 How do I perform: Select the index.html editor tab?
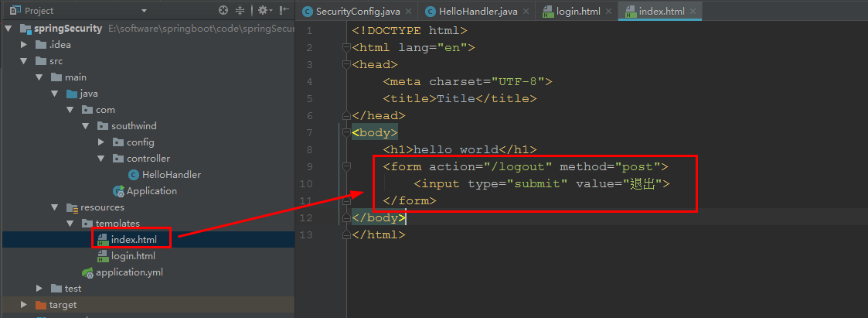659,11
